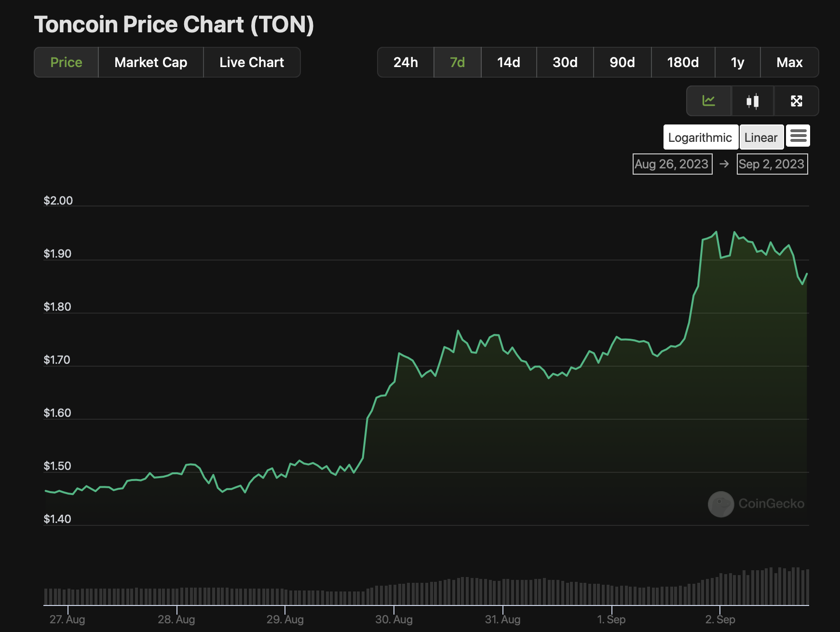Click the $1.70 axis label
Viewport: 840px width, 632px height.
tap(57, 360)
